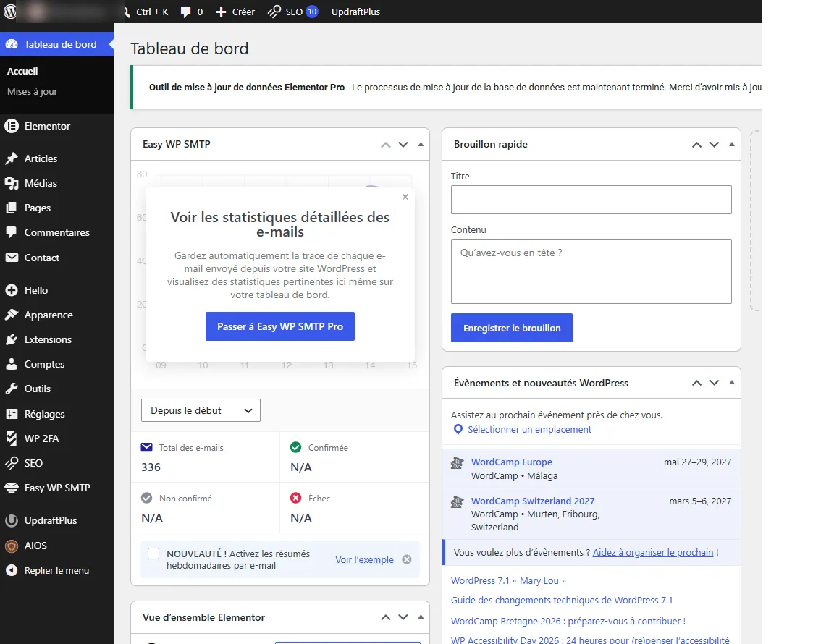Open the Accueil submenu item
Image resolution: width=834 pixels, height=644 pixels.
pos(22,71)
